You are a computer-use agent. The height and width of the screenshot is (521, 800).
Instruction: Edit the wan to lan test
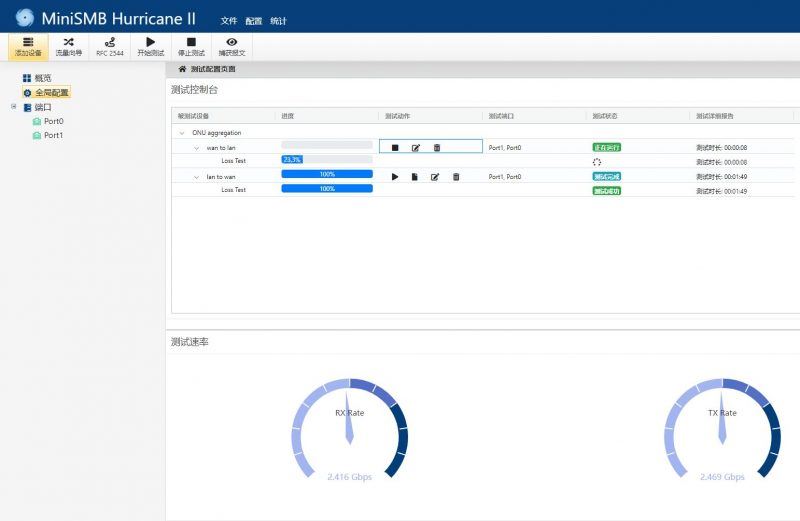coord(416,148)
